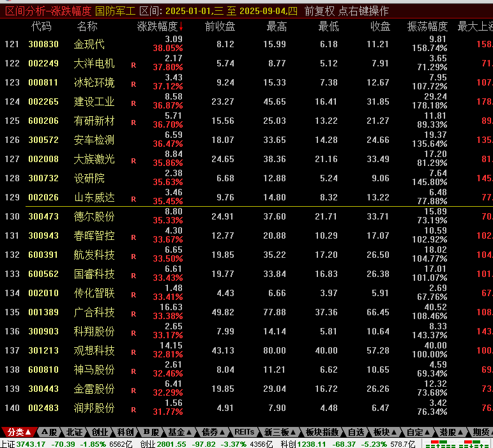The height and width of the screenshot is (448, 493).
Task: Click the 前复权 label in title bar
Action: click(319, 11)
